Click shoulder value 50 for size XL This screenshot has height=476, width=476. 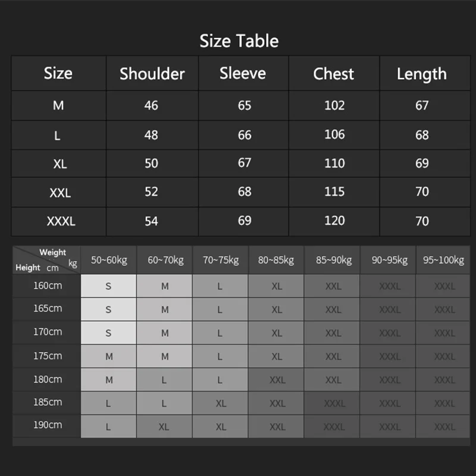151,163
